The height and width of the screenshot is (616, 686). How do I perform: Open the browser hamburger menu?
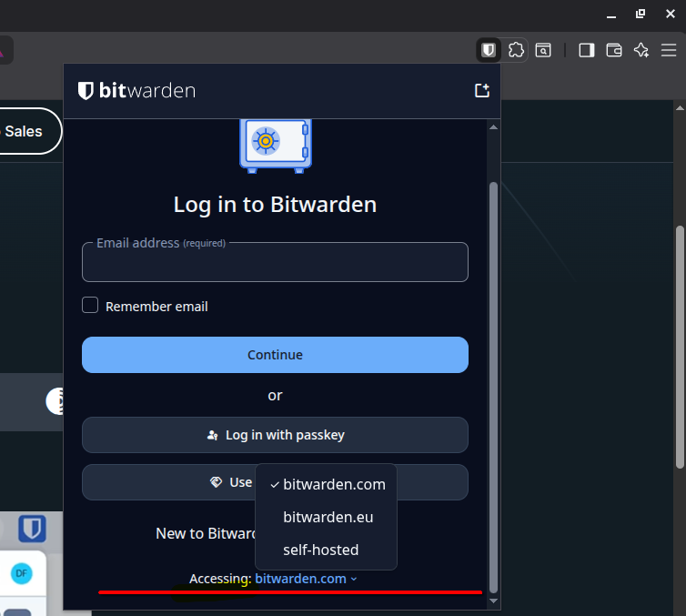[669, 50]
